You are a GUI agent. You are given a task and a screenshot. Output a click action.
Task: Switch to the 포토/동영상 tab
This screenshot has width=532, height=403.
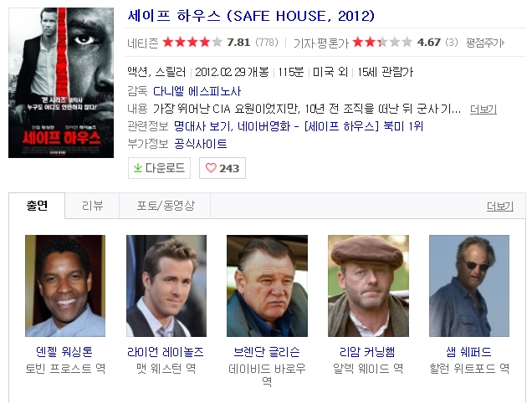tap(166, 206)
